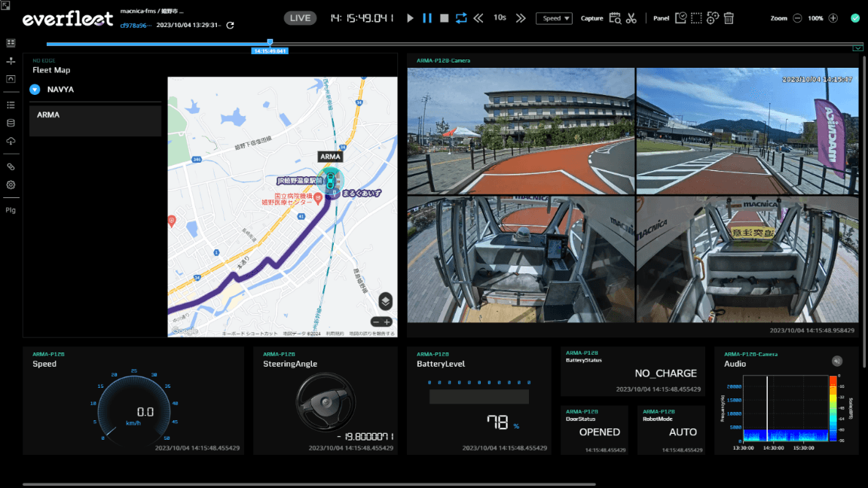Collapse the NAVYA fleet group

35,90
